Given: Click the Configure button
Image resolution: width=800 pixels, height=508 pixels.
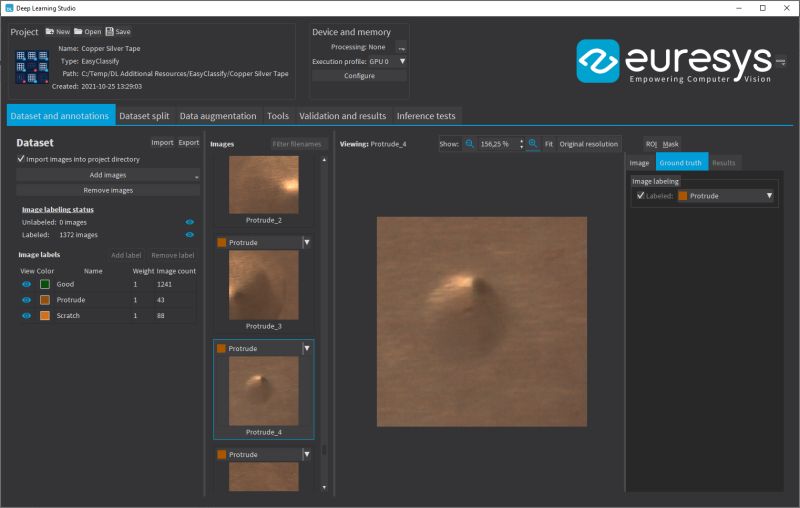Looking at the screenshot, I should 359,75.
